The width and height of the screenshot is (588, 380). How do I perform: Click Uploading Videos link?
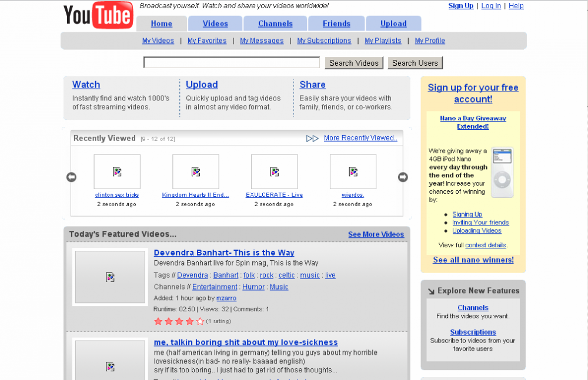(x=477, y=231)
